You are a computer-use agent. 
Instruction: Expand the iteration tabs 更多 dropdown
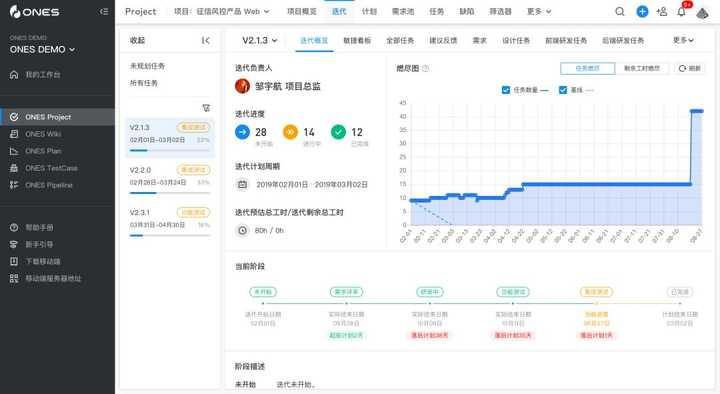coord(683,40)
